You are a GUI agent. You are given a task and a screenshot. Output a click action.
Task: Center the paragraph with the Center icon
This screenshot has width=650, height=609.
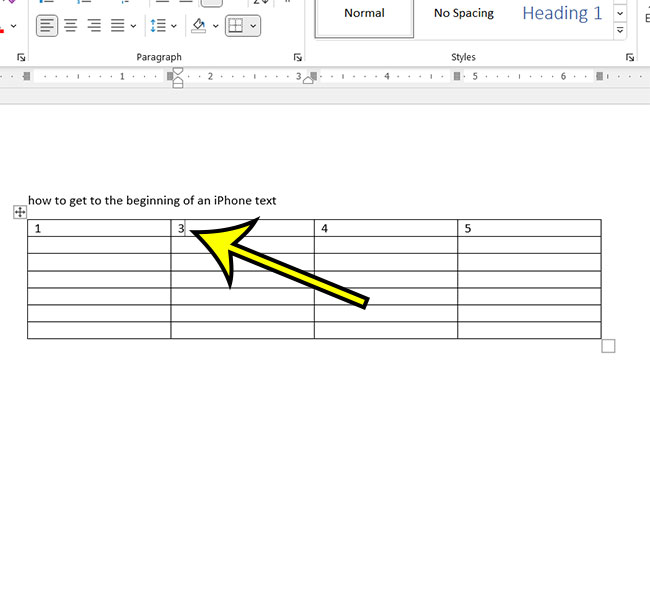70,26
